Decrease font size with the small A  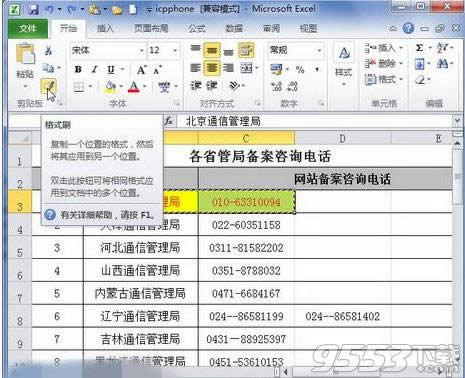[x=157, y=70]
